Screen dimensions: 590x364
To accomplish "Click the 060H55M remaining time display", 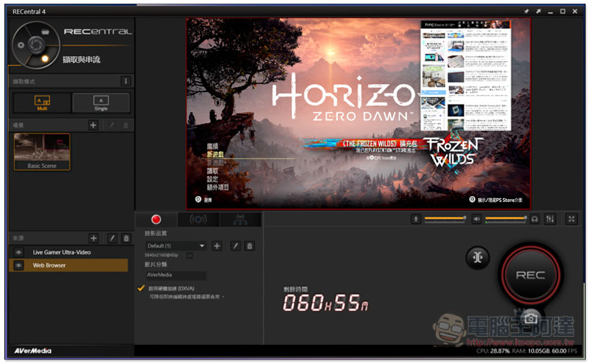I will tap(325, 303).
